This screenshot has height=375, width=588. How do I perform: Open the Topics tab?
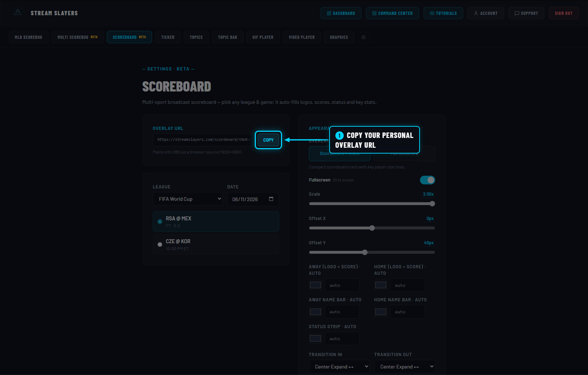(196, 37)
